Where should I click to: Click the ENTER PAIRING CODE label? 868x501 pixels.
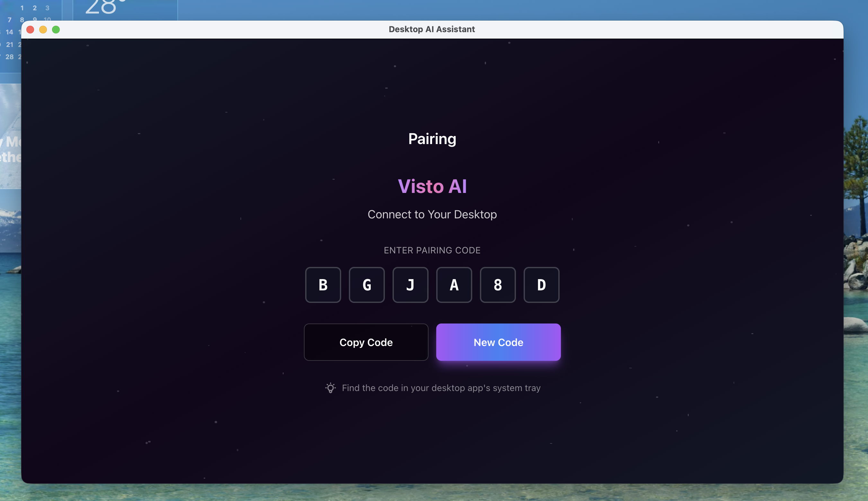[x=432, y=250]
